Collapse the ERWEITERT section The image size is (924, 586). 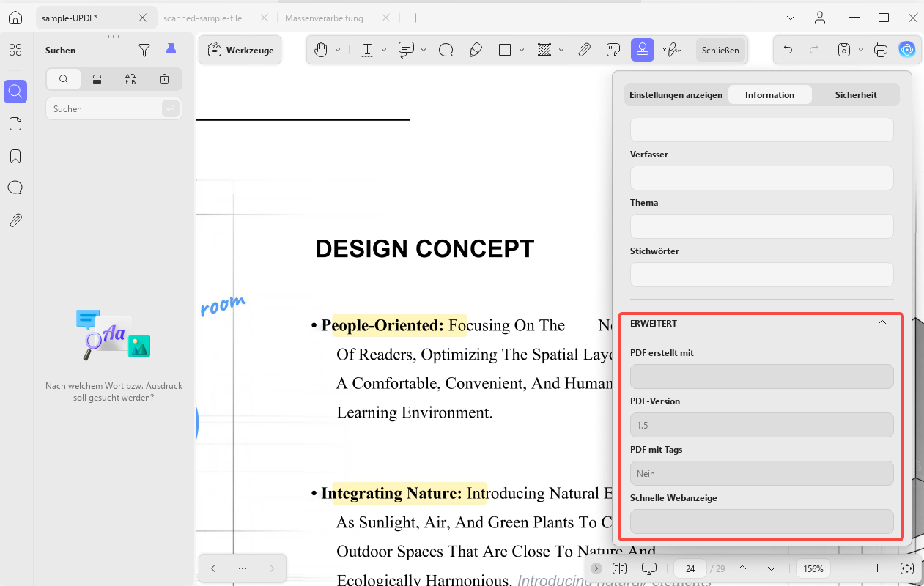click(882, 323)
